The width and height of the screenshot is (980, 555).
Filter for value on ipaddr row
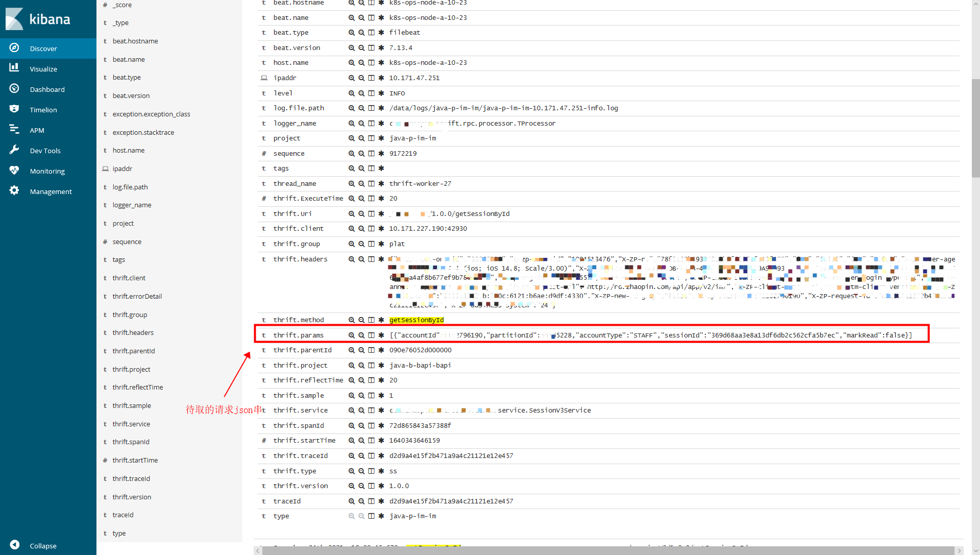point(351,78)
